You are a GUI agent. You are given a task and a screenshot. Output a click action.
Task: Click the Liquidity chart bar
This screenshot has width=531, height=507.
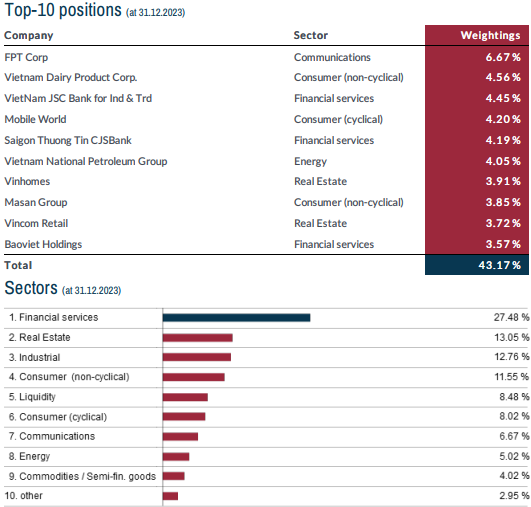[185, 397]
